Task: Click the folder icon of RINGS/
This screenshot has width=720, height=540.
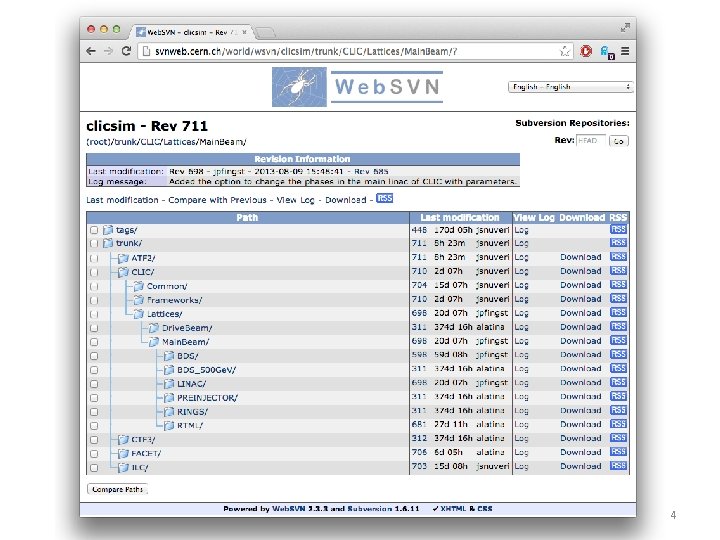Action: click(169, 411)
